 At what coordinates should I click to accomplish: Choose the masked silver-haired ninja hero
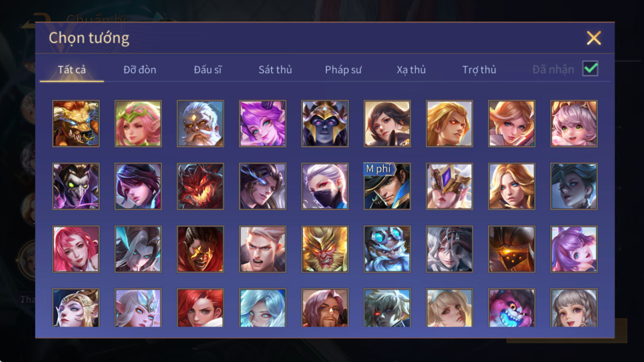[x=325, y=186]
